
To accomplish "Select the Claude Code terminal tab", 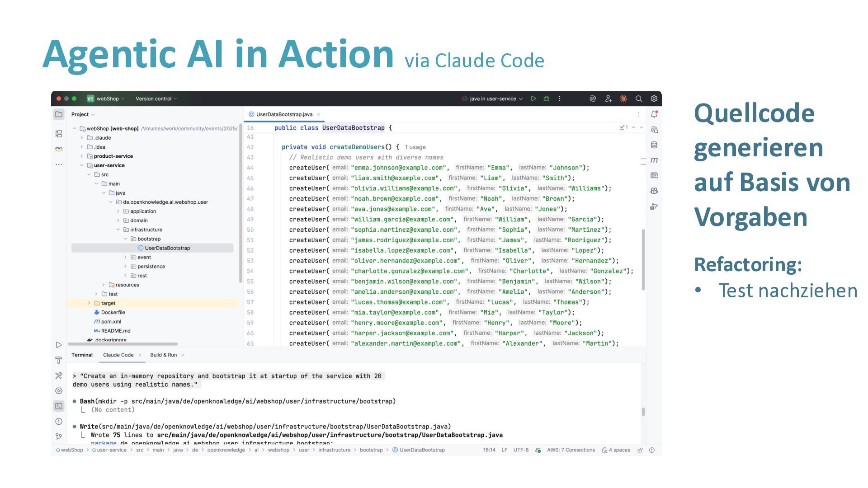I will pyautogui.click(x=118, y=355).
